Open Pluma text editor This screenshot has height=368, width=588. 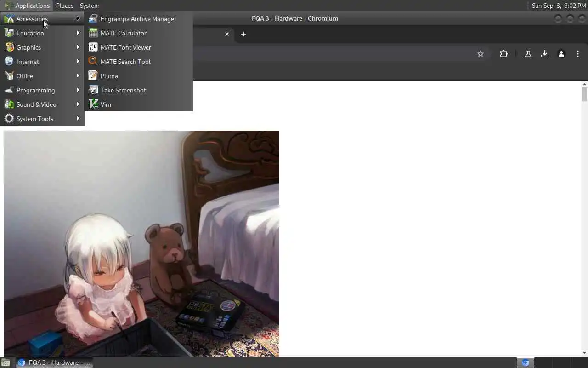138,76
